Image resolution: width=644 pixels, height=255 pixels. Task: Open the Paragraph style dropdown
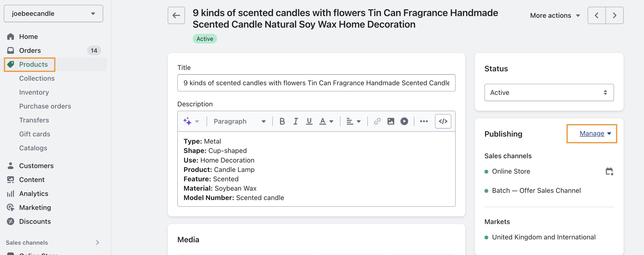click(239, 121)
